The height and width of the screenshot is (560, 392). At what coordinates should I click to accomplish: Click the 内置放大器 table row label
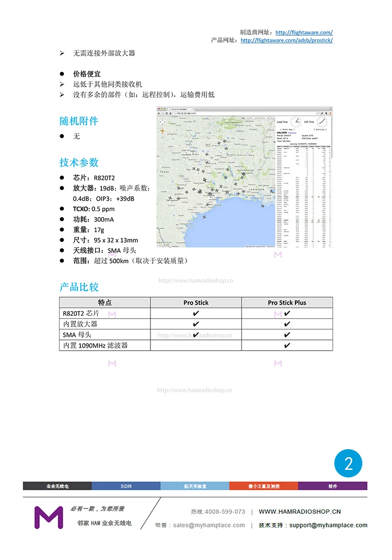pos(80,324)
